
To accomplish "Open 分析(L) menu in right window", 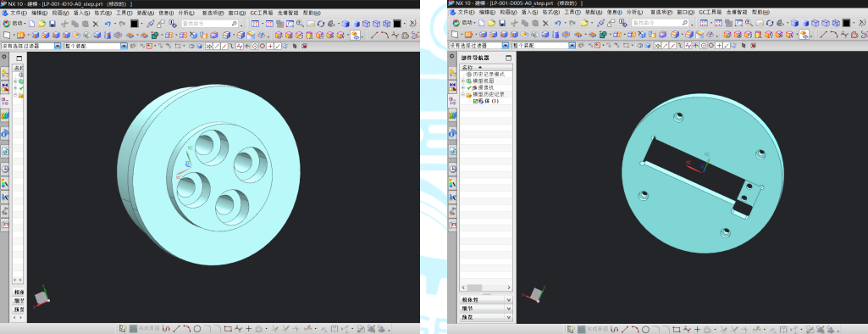I will [x=635, y=12].
